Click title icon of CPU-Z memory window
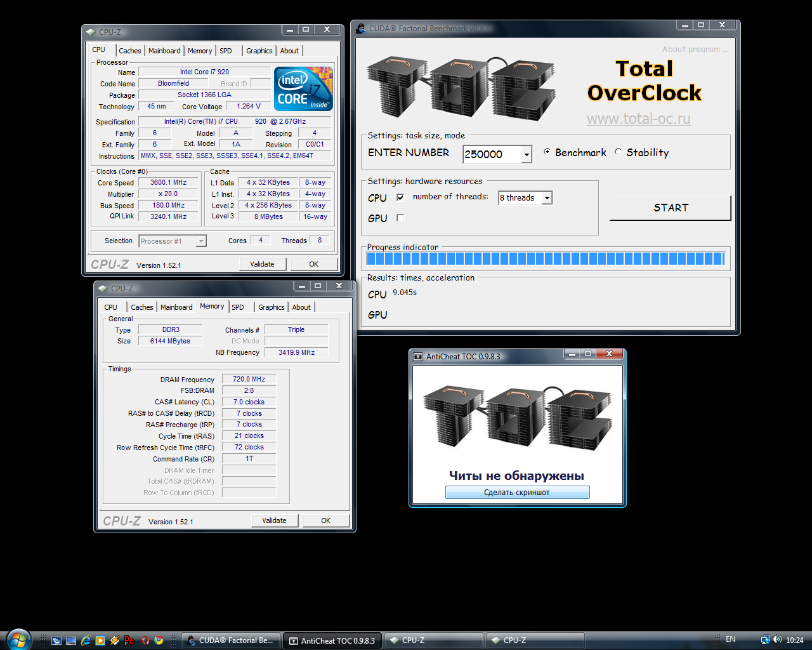Image resolution: width=812 pixels, height=650 pixels. click(103, 288)
